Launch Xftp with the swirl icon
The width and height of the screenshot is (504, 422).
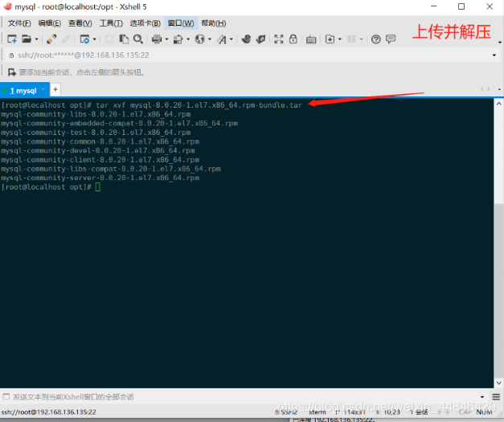tap(246, 39)
